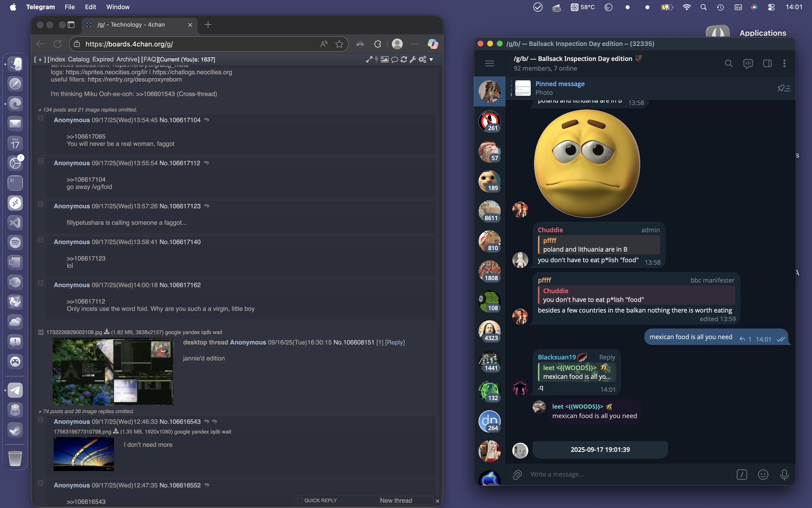Open Control Center in the menu bar

click(771, 7)
